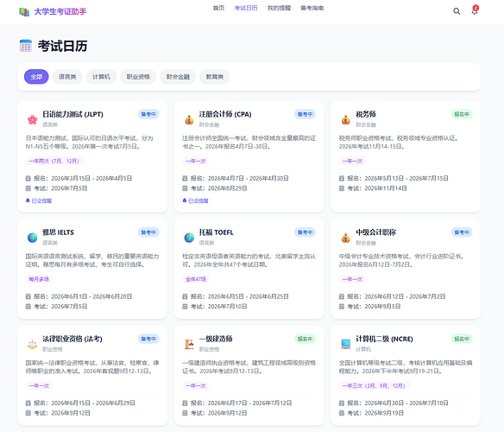Filter exams by 计算机 category
The height and width of the screenshot is (432, 504).
tap(101, 77)
